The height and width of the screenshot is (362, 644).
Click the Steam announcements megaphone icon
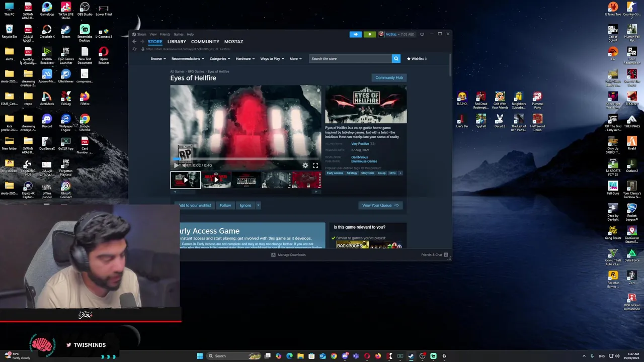pyautogui.click(x=355, y=34)
